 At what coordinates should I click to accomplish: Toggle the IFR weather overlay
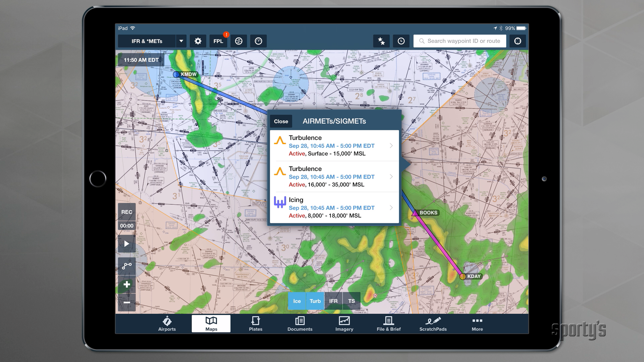(333, 301)
